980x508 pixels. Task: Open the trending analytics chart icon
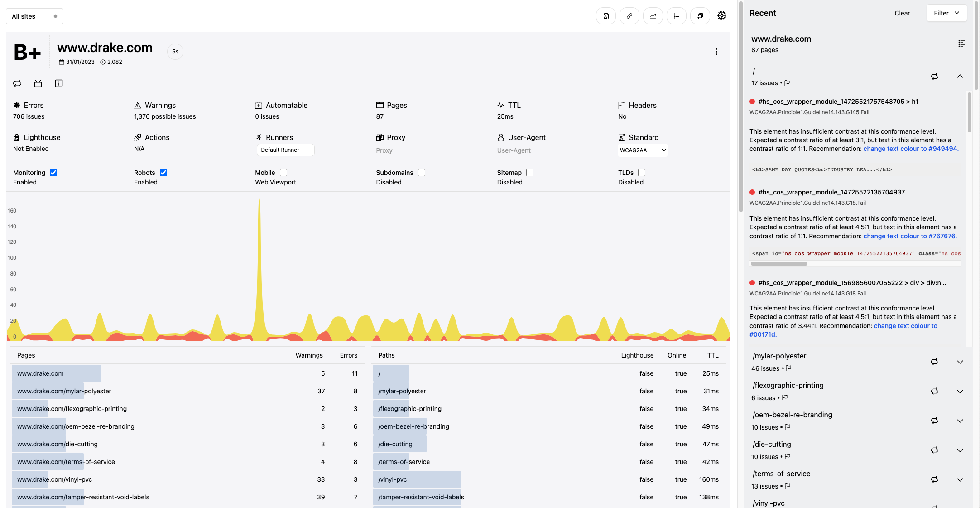[653, 16]
